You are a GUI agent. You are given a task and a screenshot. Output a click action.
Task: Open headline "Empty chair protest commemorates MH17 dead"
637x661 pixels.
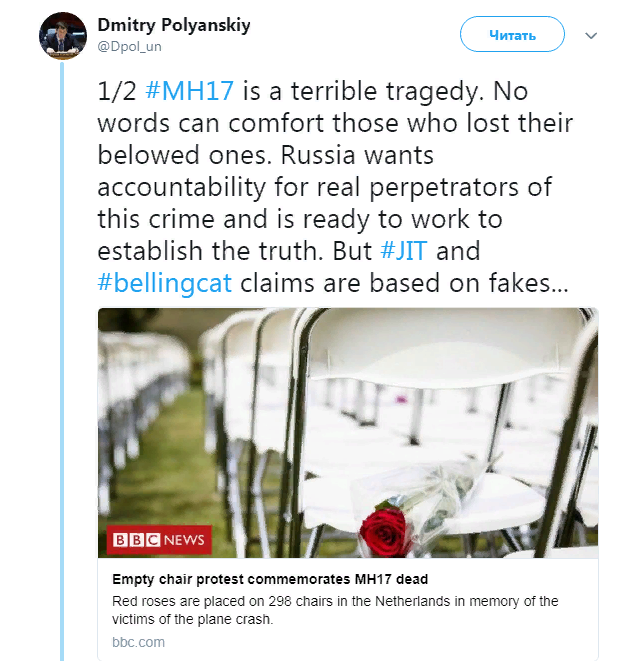pyautogui.click(x=277, y=580)
